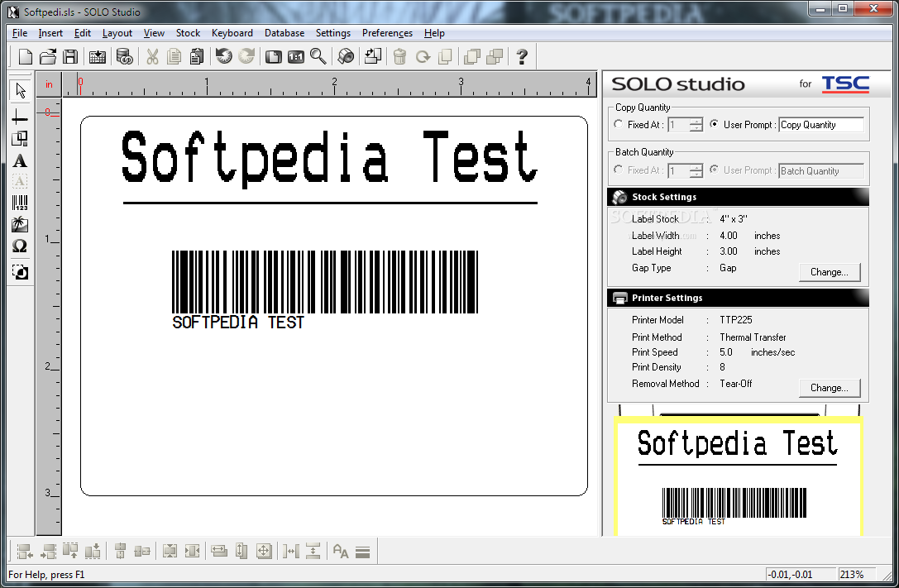Undo the last action with undo arrow
The width and height of the screenshot is (899, 588).
point(223,56)
